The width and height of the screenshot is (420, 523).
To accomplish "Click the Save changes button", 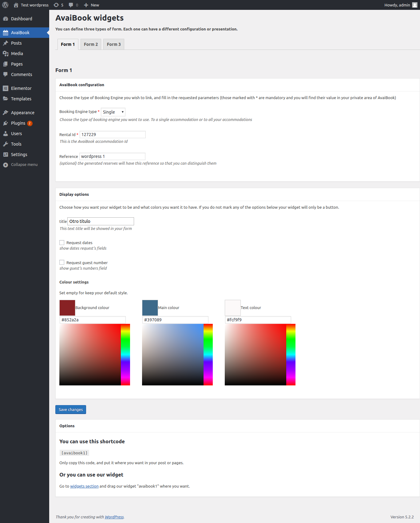I will tap(71, 409).
